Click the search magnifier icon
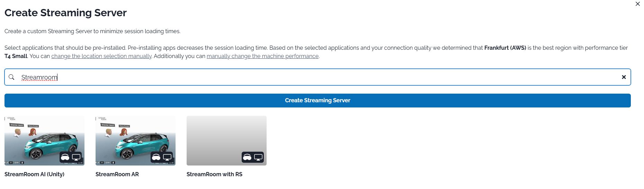 tap(11, 77)
